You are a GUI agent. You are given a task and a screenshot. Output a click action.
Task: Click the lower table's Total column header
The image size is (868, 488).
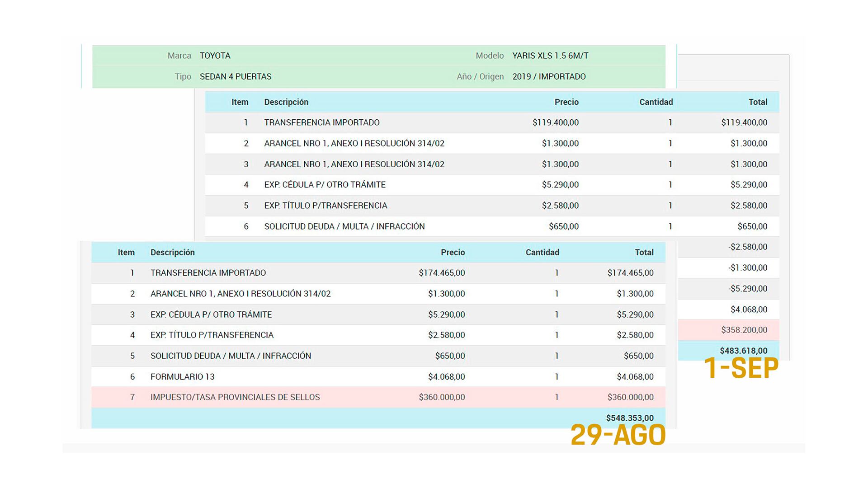(644, 253)
